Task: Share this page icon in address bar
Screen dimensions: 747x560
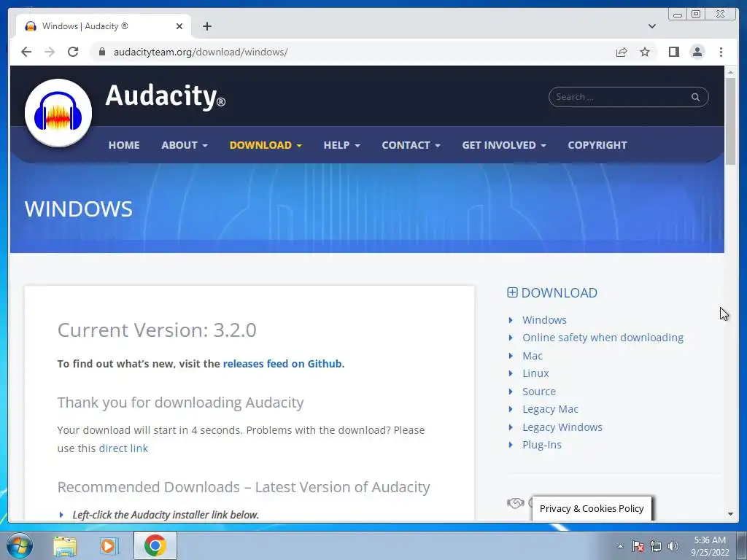Action: pos(622,52)
